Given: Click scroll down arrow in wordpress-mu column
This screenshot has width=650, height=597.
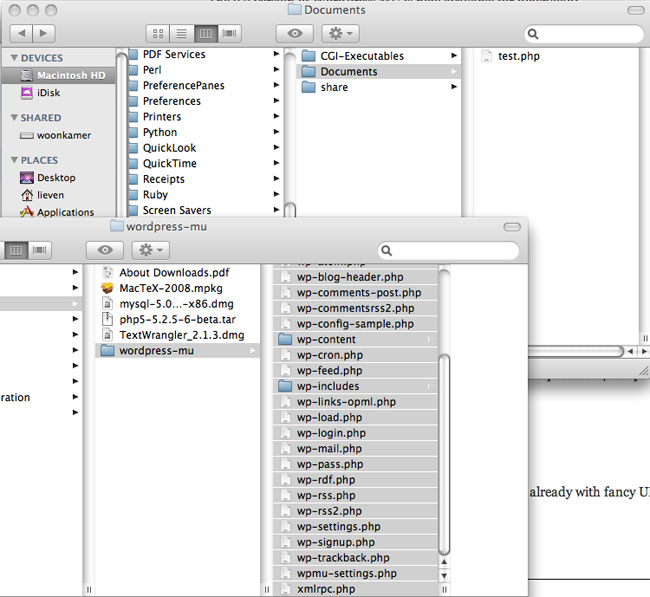Looking at the screenshot, I should [444, 575].
